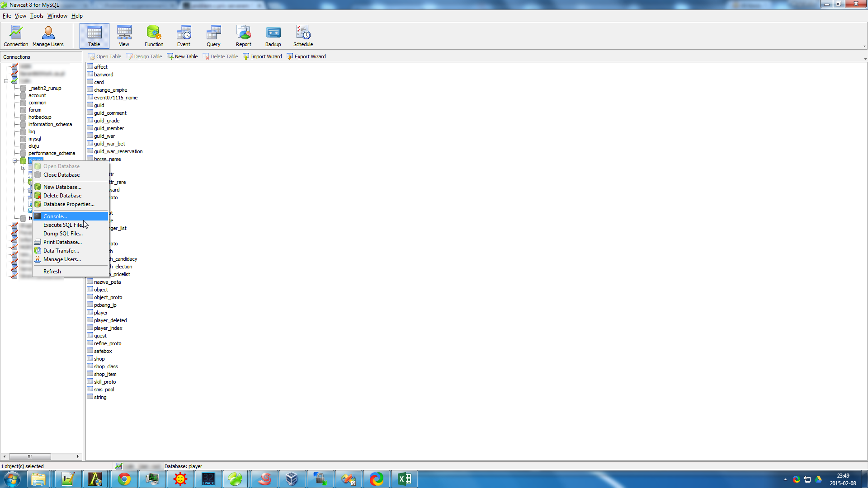
Task: Select the performance_schema database
Action: point(52,153)
